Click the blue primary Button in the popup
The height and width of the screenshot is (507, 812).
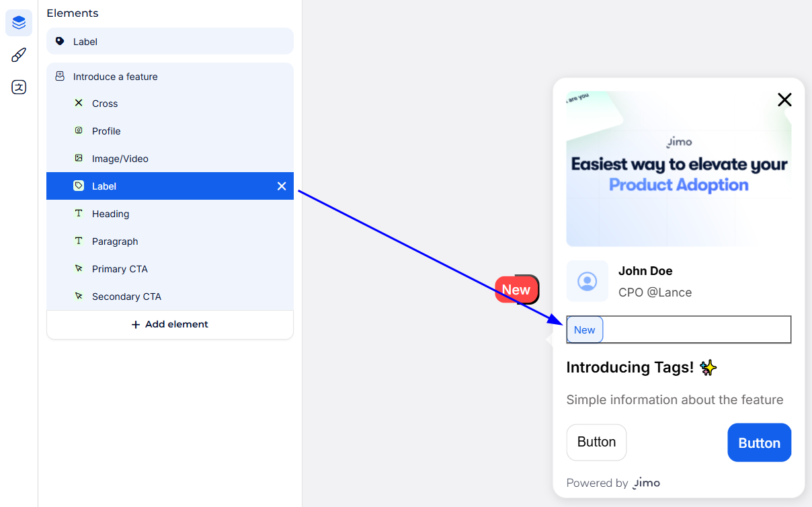pos(759,442)
